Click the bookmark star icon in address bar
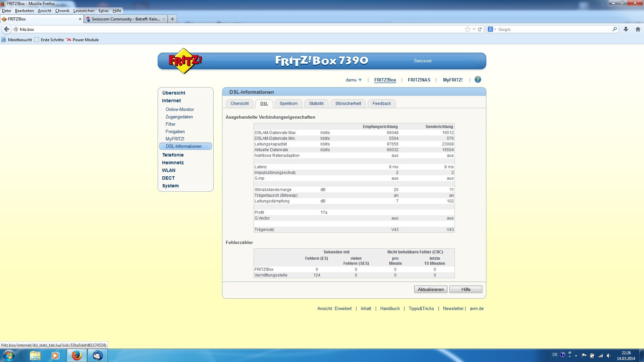Screen dimensions: 644x362 [467, 29]
